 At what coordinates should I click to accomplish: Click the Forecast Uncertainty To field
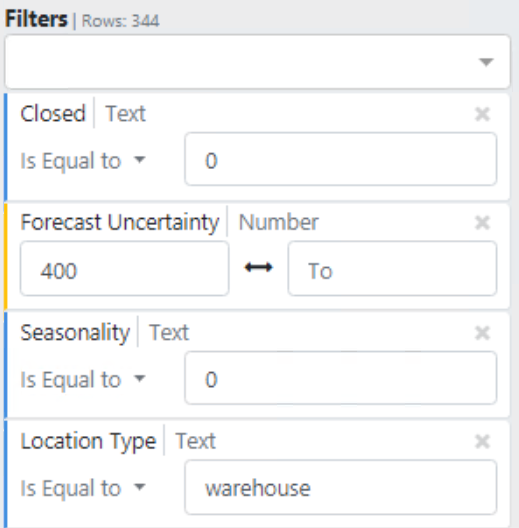tap(392, 269)
